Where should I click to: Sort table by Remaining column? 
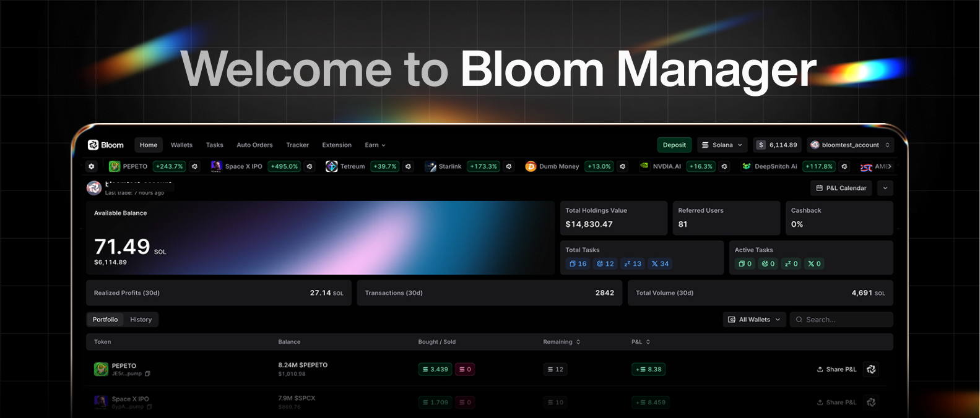tap(578, 342)
